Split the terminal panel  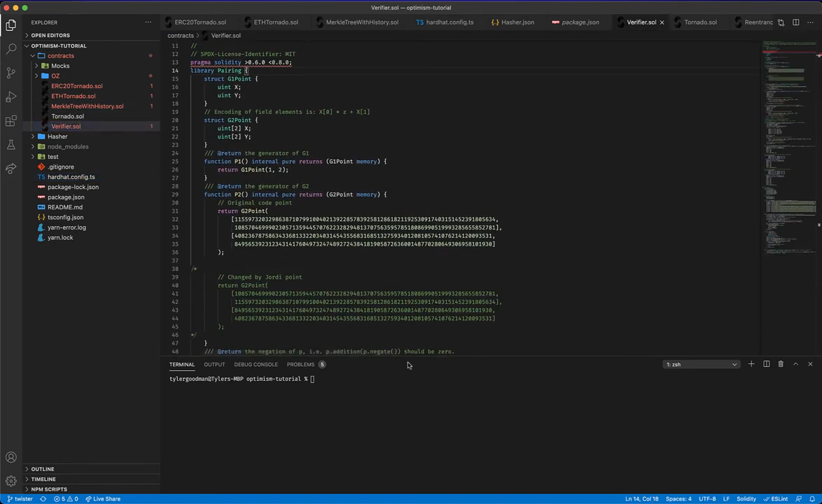767,364
